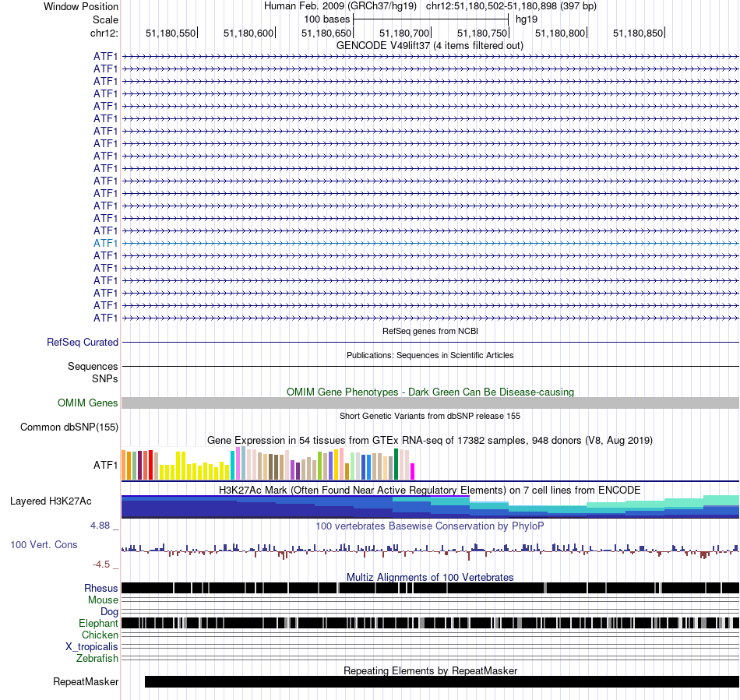The image size is (740, 700).
Task: Click the 51,180,750 ruler coordinate
Action: (x=482, y=33)
